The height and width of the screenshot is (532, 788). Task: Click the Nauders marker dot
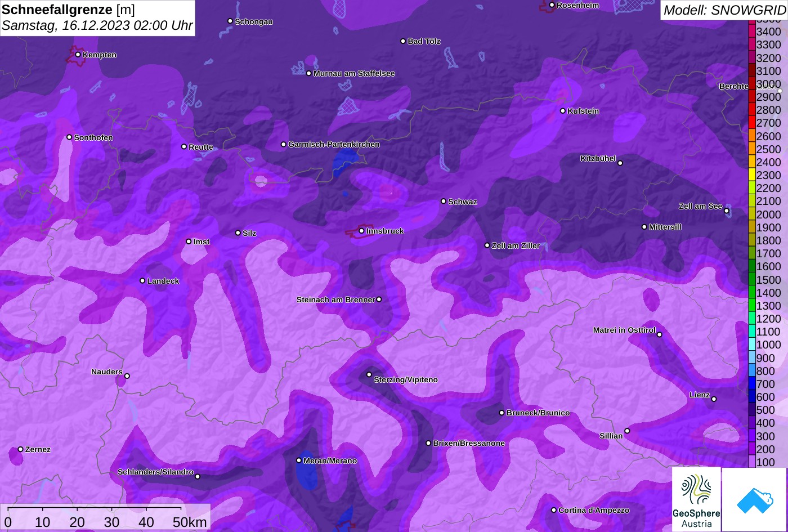coord(127,376)
